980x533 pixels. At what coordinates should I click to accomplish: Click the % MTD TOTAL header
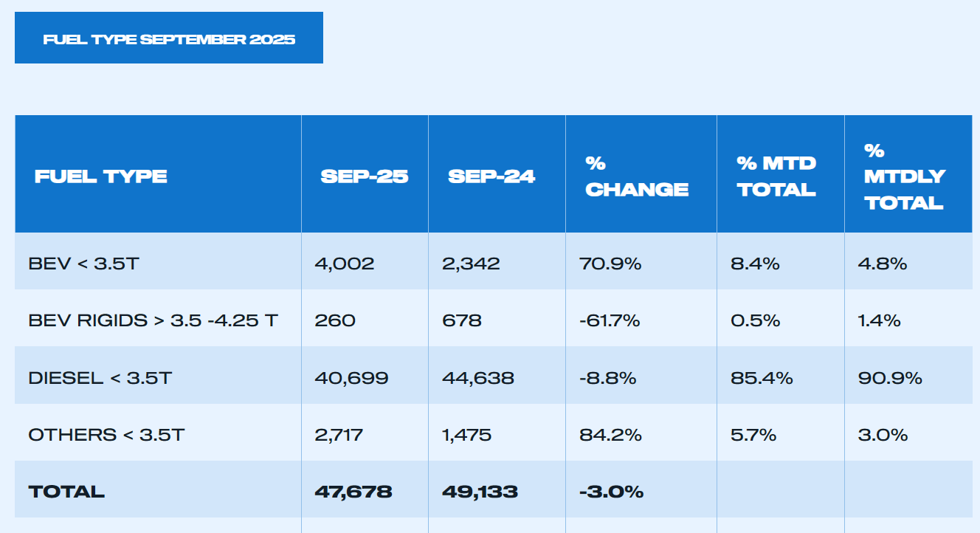(776, 176)
